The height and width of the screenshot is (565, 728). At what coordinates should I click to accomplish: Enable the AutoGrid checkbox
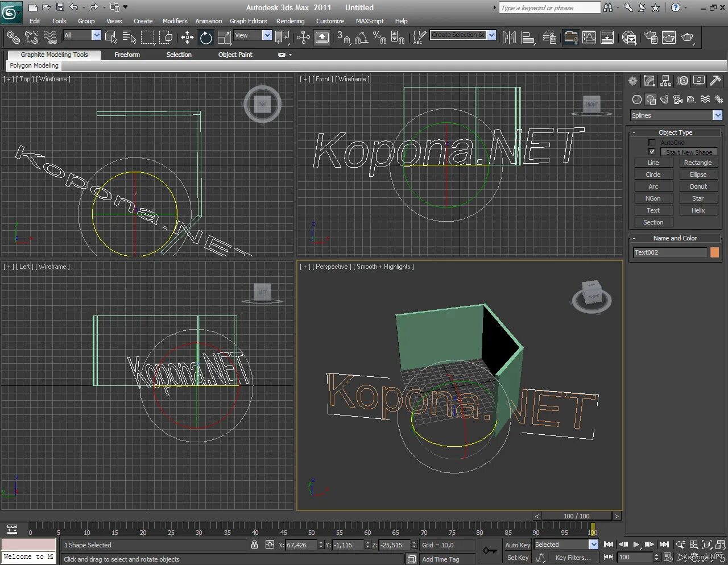coord(652,142)
